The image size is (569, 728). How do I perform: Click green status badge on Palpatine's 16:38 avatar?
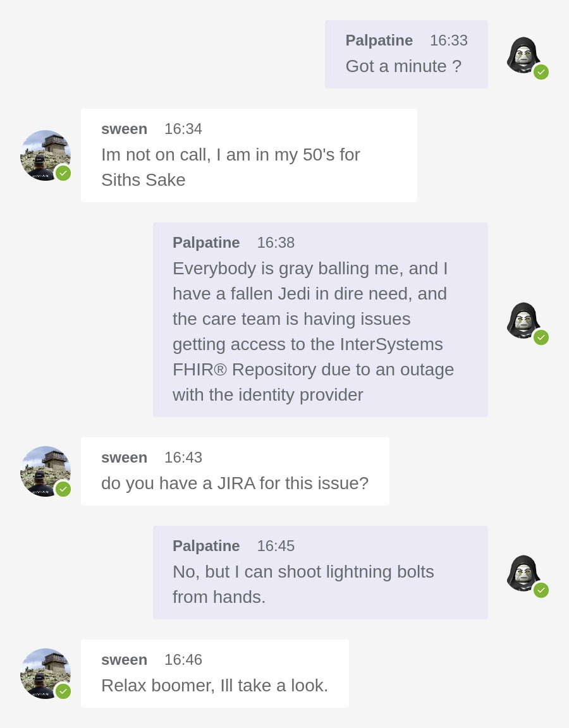pos(541,337)
